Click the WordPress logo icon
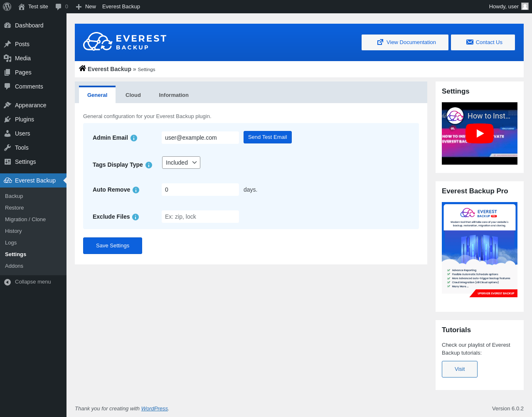The height and width of the screenshot is (417, 532). [7, 7]
